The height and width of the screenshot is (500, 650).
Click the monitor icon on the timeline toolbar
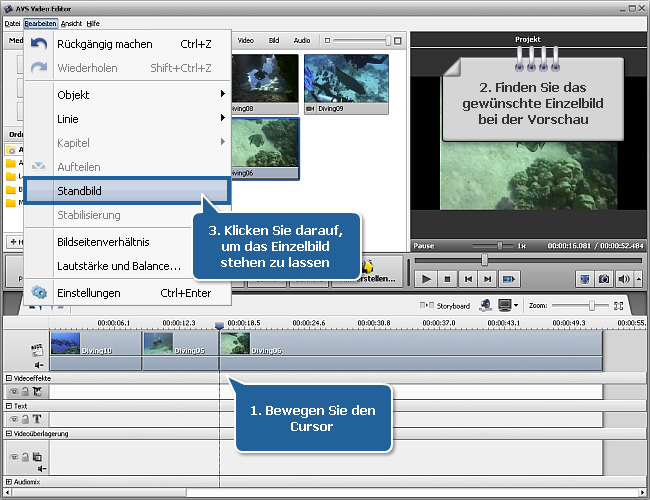click(504, 305)
